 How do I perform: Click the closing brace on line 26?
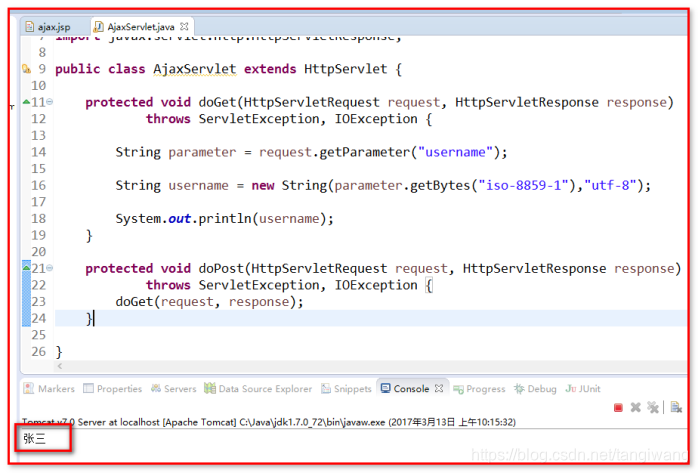point(59,352)
